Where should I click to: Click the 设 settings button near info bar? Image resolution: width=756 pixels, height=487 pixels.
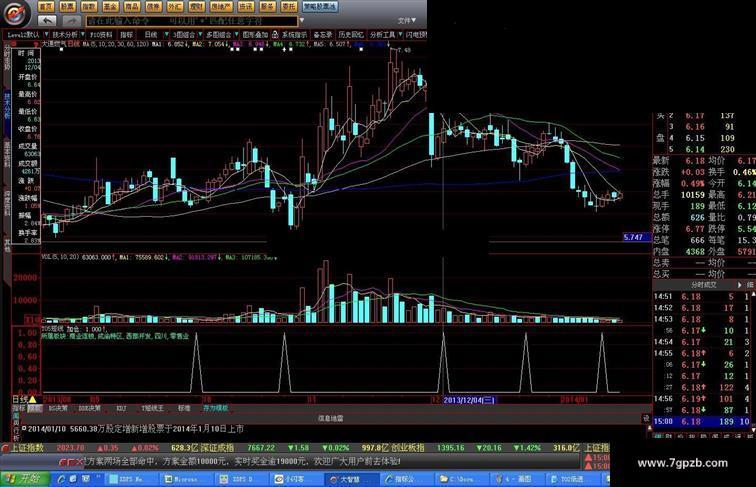coord(646,418)
